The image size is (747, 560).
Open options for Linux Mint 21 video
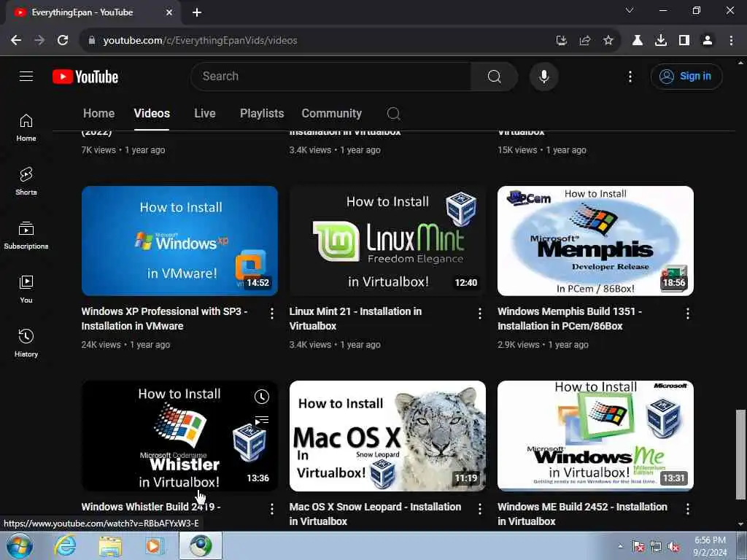[x=480, y=314]
